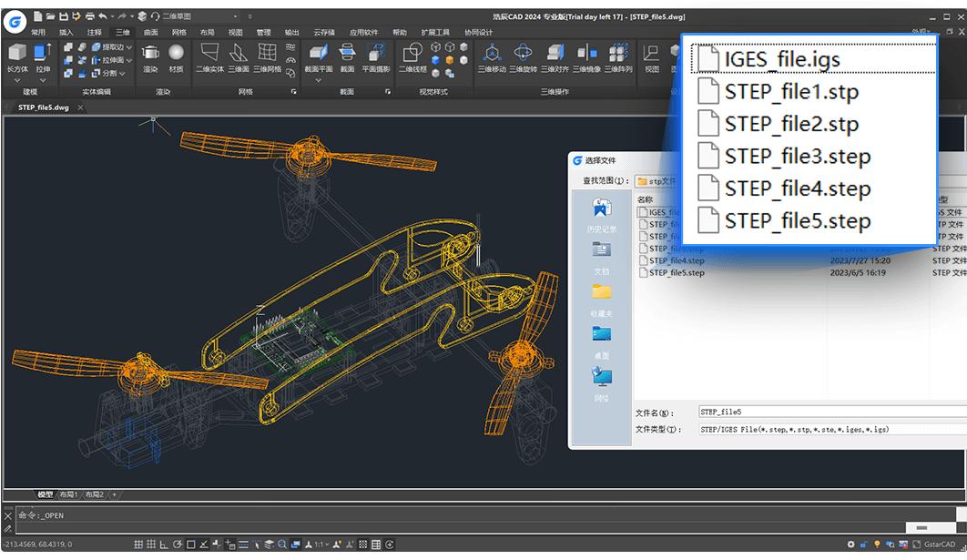The width and height of the screenshot is (967, 560).
Task: Open the 文件类型 STEP/IGES file type combo box
Action: [x=819, y=429]
